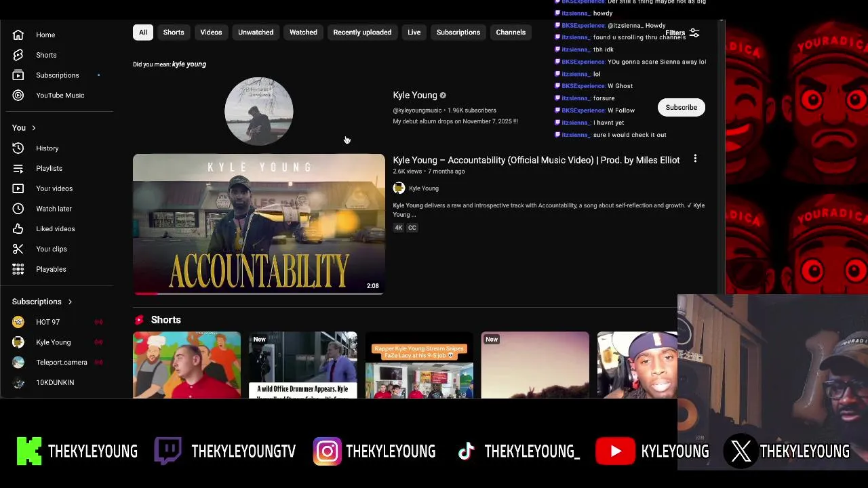
Task: Click the red watch progress bar on thumbnail
Action: [x=146, y=293]
